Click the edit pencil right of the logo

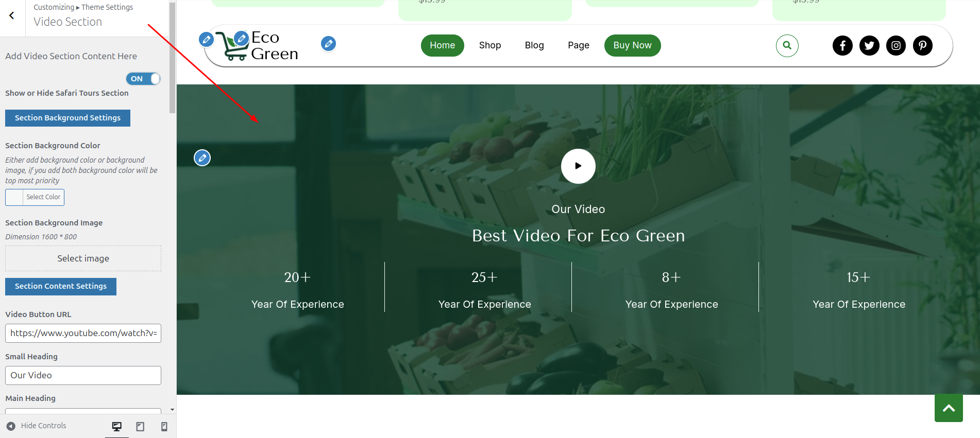coord(328,44)
